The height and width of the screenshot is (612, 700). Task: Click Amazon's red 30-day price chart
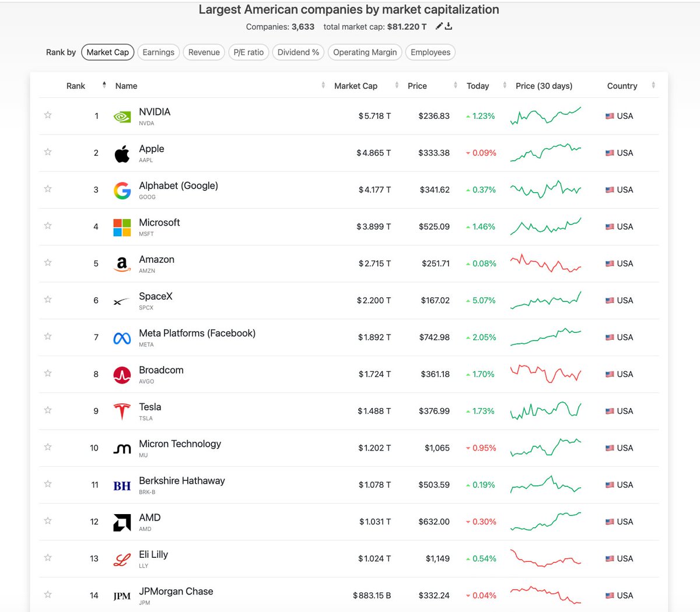point(545,263)
